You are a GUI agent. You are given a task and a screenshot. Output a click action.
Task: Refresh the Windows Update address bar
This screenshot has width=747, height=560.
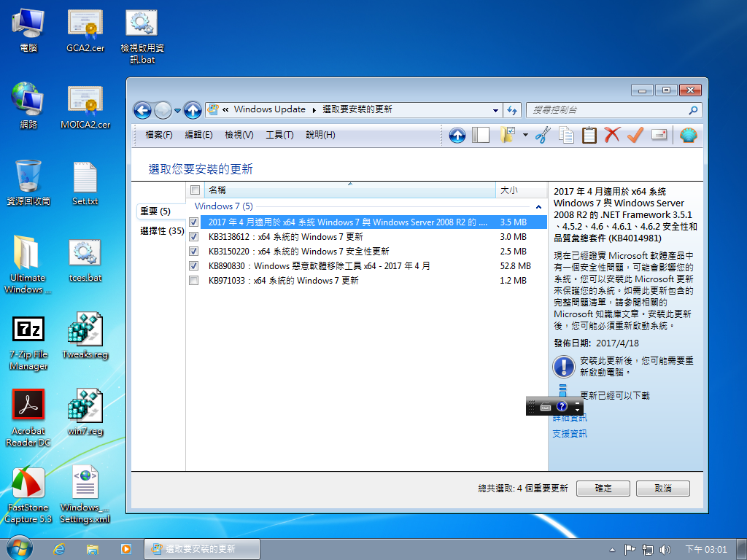[x=512, y=110]
